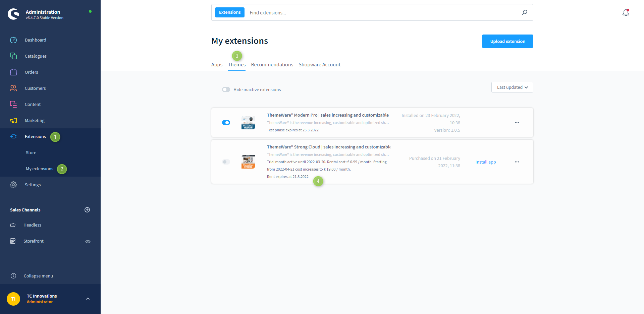Switch to the Apps tab
The image size is (644, 314).
coord(217,65)
